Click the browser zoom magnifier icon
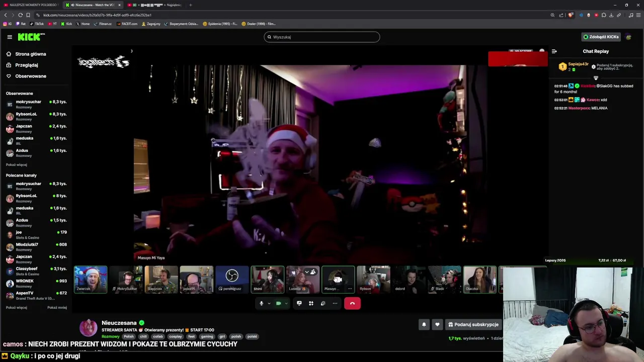The height and width of the screenshot is (362, 644). coord(552,15)
